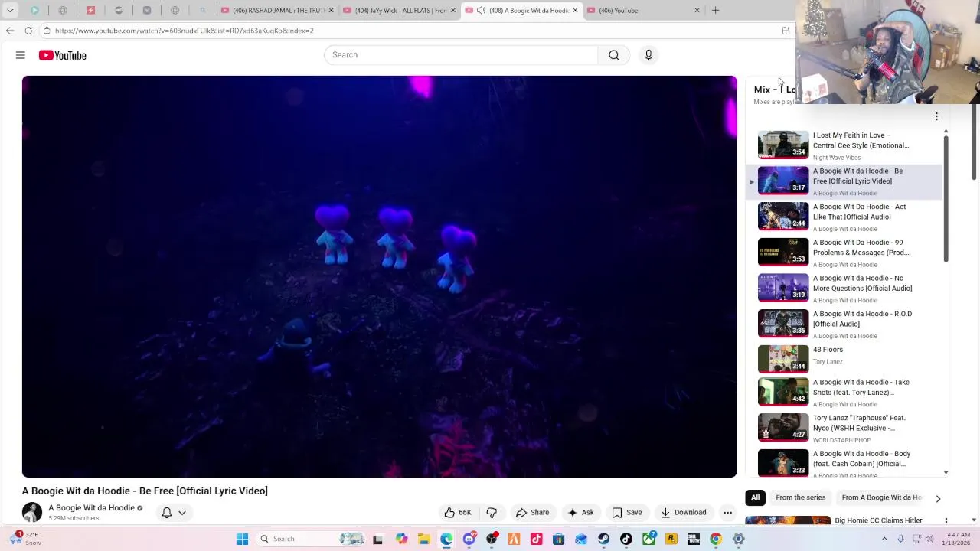Click the Download button

coord(683,513)
